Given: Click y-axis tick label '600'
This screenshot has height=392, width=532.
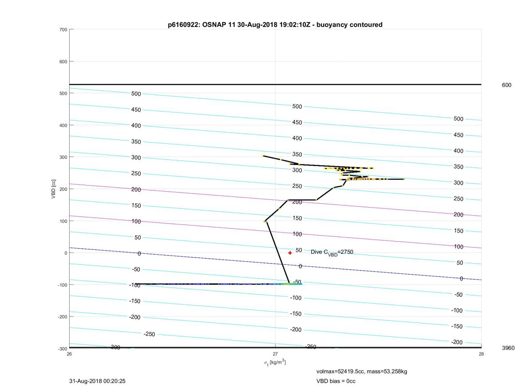Looking at the screenshot, I should (x=63, y=62).
